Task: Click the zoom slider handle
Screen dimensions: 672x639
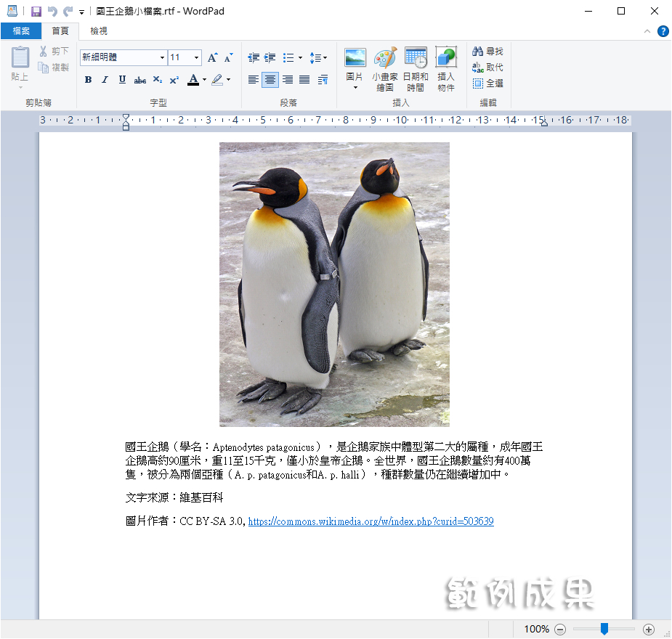Action: tap(604, 629)
